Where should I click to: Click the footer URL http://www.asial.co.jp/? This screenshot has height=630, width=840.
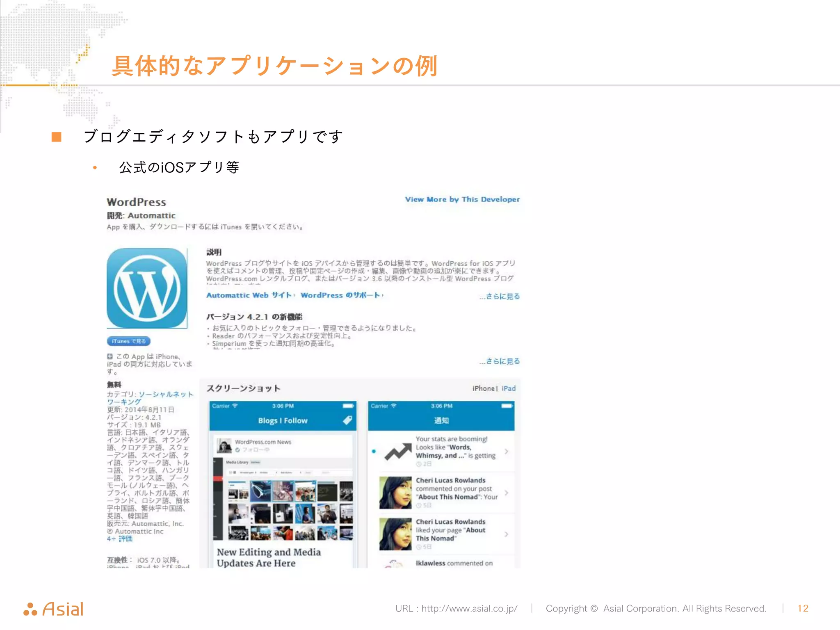pyautogui.click(x=469, y=608)
